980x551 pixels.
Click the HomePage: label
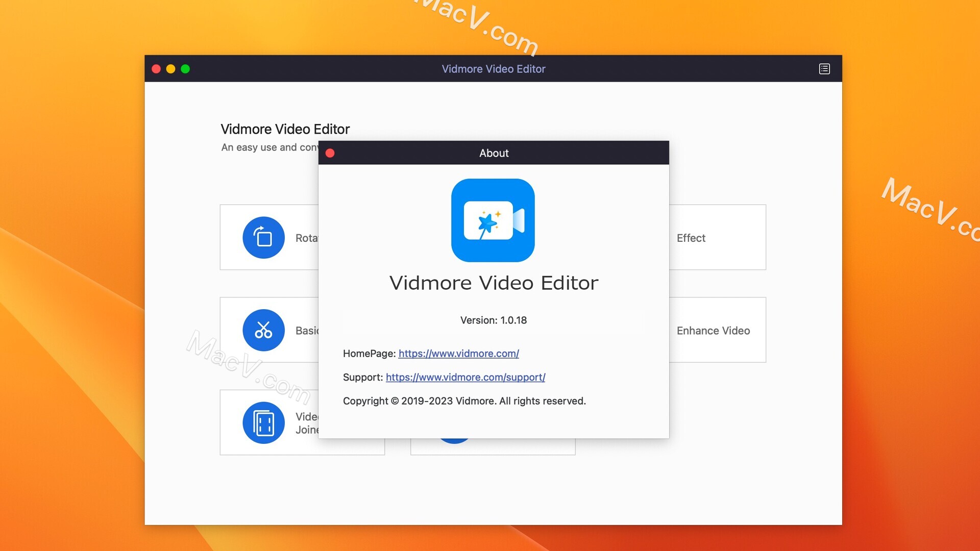coord(370,354)
